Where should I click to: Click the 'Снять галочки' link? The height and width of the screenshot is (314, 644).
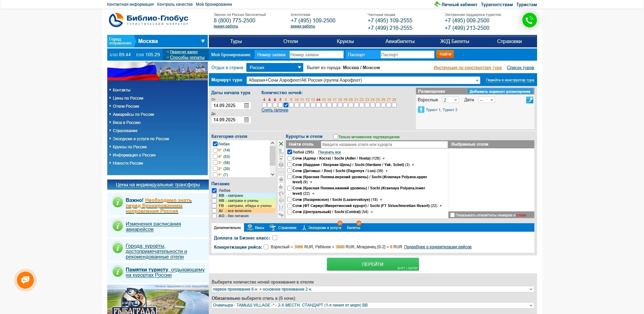pyautogui.click(x=274, y=110)
